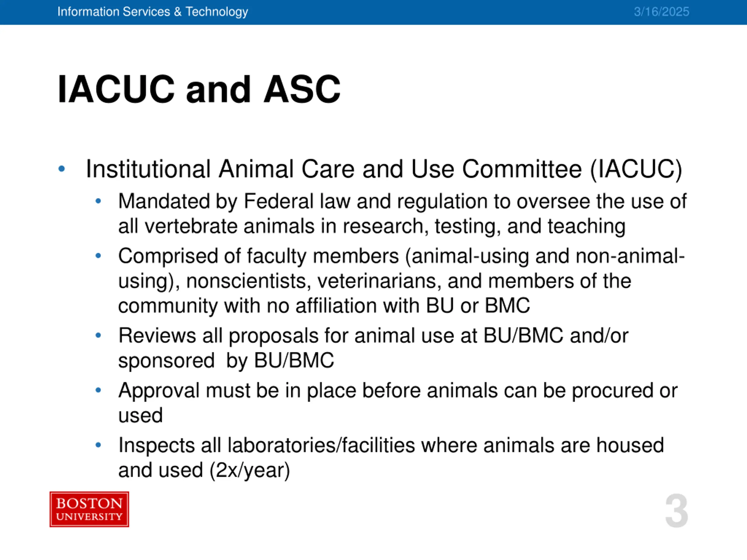Select the Institutional Animal Care and Use Committee line

384,169
